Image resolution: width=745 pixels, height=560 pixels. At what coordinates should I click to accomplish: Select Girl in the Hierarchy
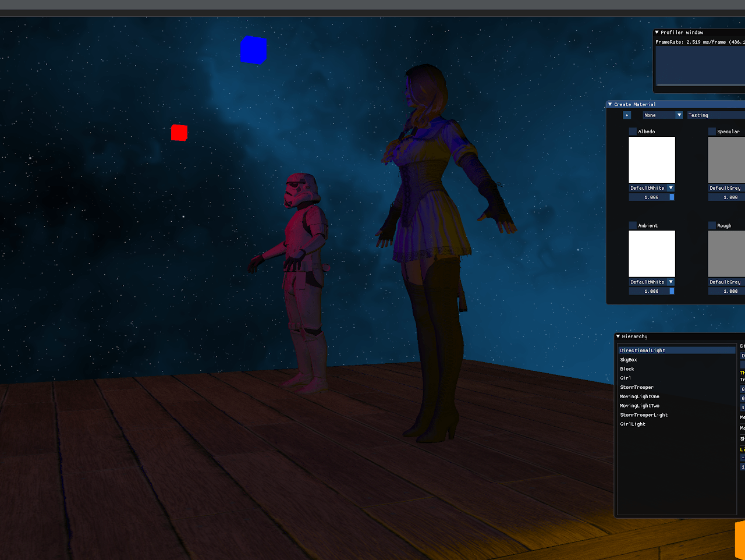tap(626, 378)
